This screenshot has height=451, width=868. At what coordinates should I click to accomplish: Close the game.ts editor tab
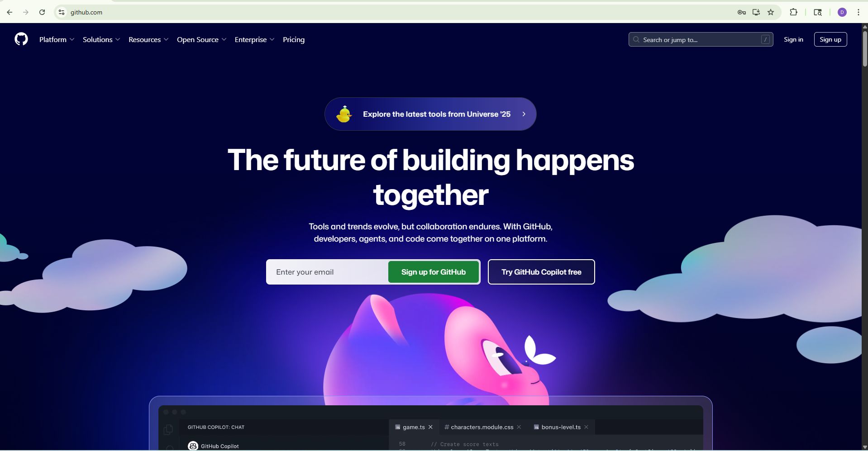tap(430, 427)
